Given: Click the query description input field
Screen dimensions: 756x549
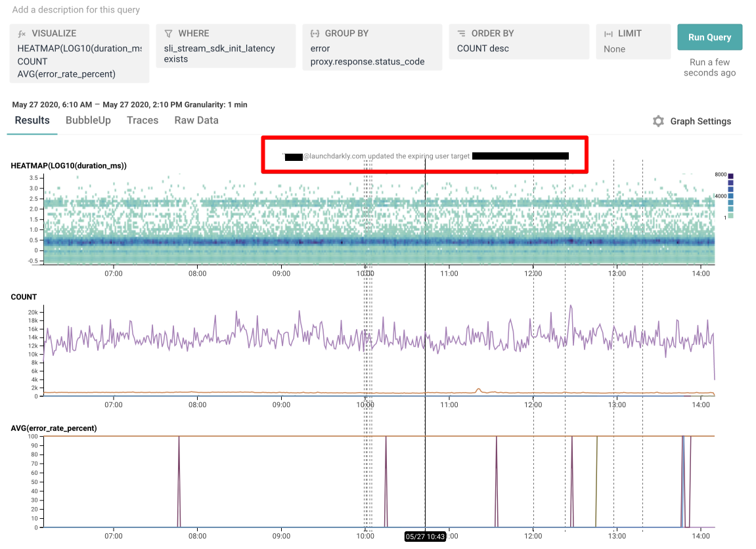Looking at the screenshot, I should (x=77, y=10).
